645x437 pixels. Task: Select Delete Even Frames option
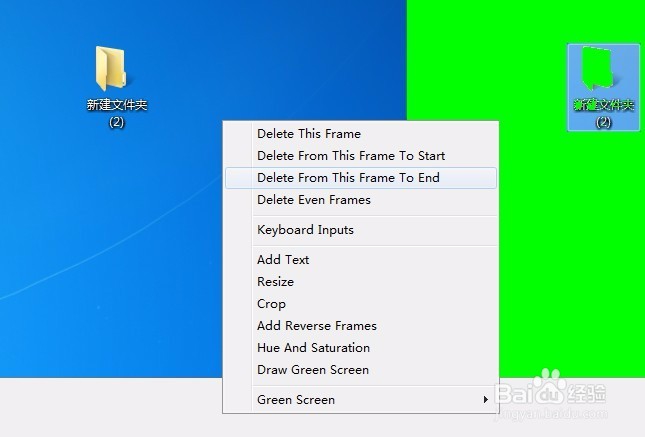click(361, 200)
